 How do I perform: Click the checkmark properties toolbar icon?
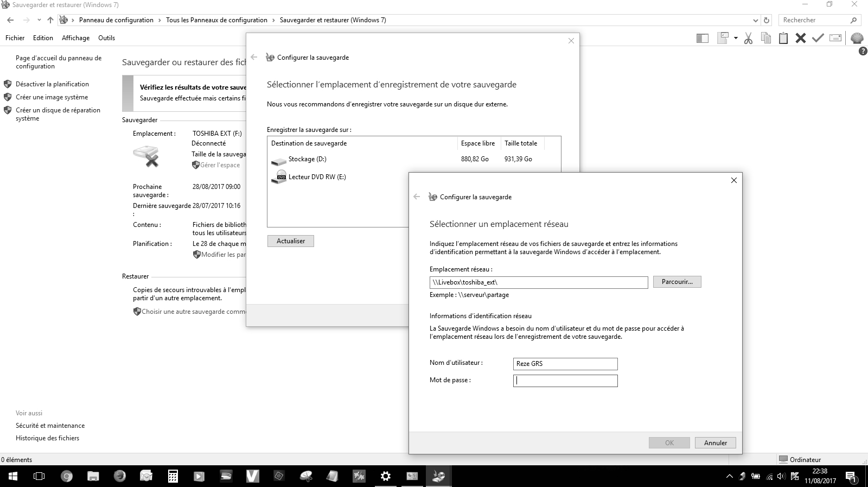(818, 38)
